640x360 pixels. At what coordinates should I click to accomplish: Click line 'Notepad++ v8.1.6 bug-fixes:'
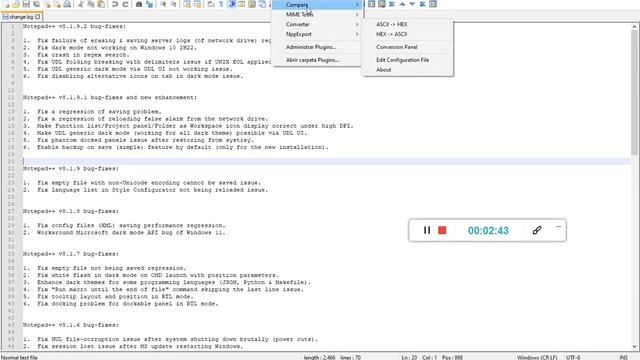tap(71, 325)
